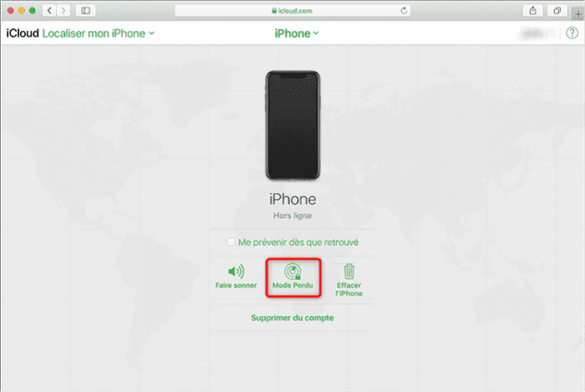This screenshot has height=392, width=585.
Task: Click the new tab plus button
Action: pyautogui.click(x=578, y=13)
